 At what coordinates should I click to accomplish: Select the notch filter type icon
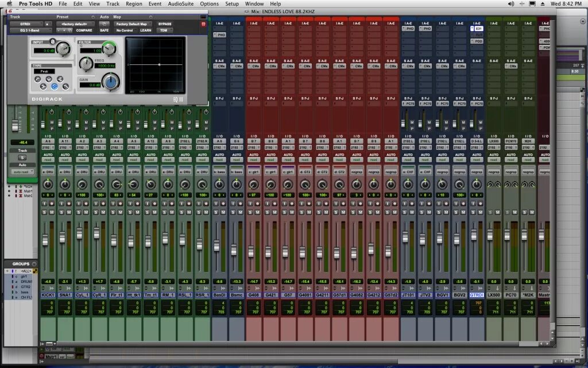click(49, 79)
